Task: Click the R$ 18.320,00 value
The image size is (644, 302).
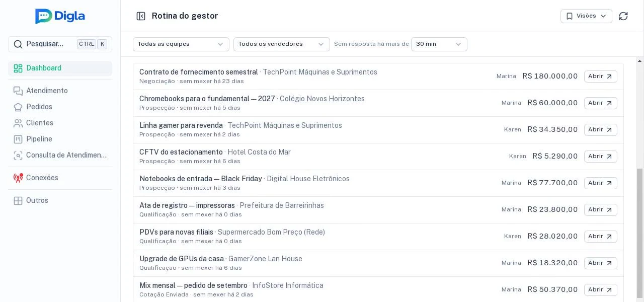Action: pyautogui.click(x=552, y=263)
